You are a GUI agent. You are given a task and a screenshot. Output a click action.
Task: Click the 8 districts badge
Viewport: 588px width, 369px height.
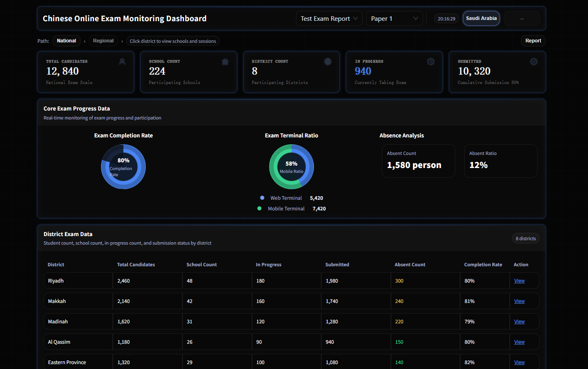pos(526,239)
